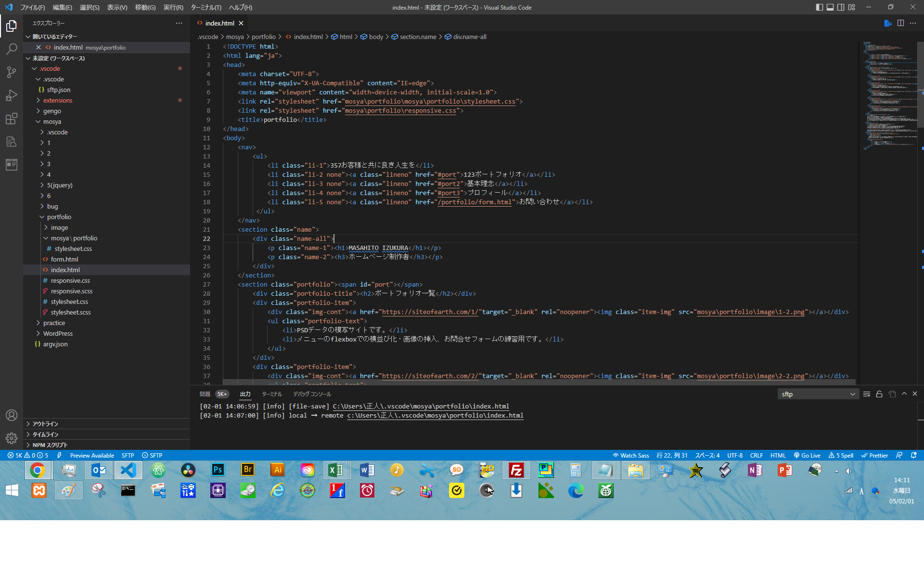Toggle the Panel visibility layout control

[830, 7]
